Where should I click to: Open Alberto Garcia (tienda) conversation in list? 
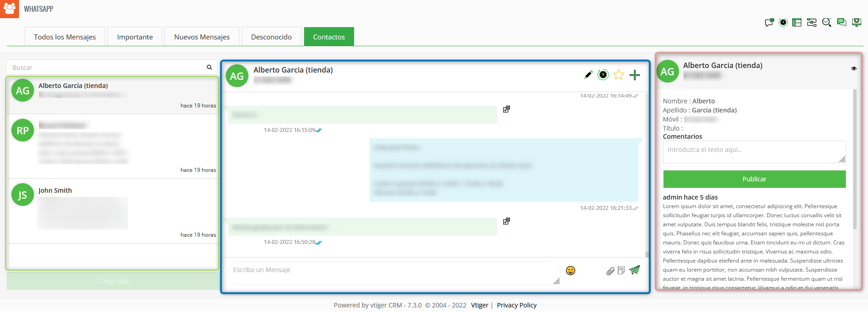click(112, 95)
